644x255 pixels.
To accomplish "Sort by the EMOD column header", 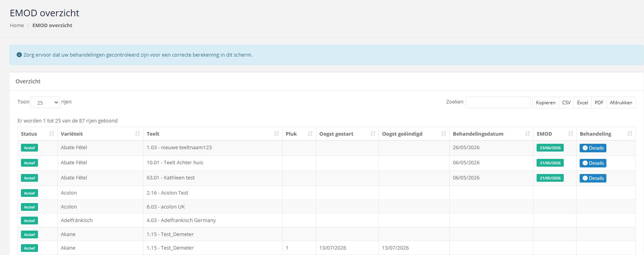I will click(555, 134).
